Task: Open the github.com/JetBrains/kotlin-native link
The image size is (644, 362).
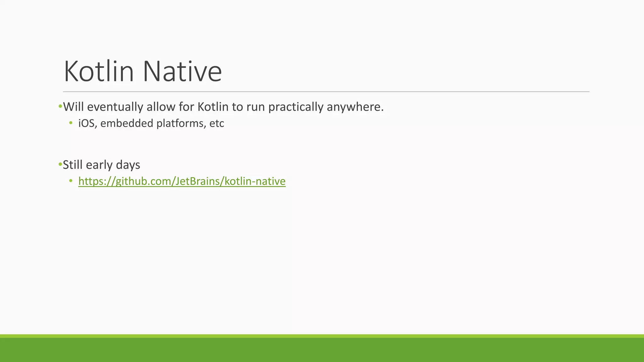Action: (x=182, y=181)
